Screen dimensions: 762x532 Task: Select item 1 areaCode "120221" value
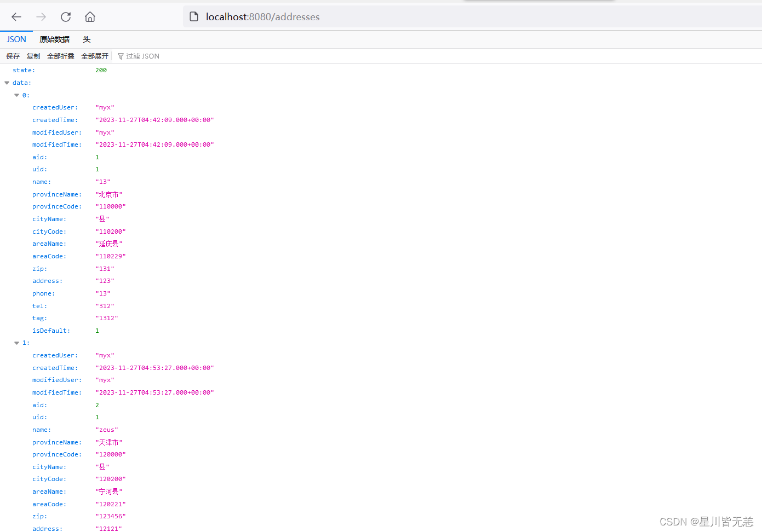tap(111, 504)
